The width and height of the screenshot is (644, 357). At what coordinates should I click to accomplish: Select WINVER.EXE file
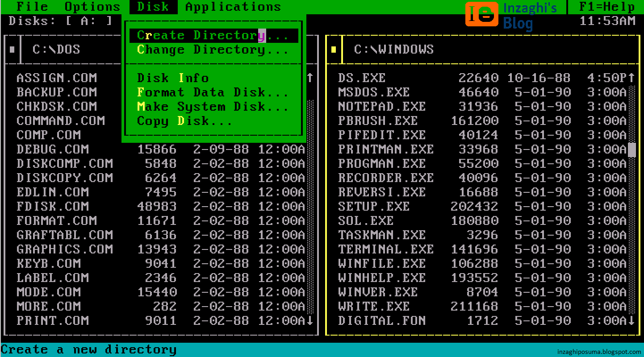tap(482, 292)
